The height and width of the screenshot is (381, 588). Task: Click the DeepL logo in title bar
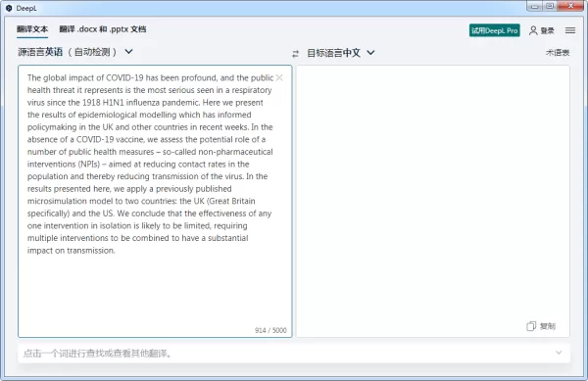(9, 8)
